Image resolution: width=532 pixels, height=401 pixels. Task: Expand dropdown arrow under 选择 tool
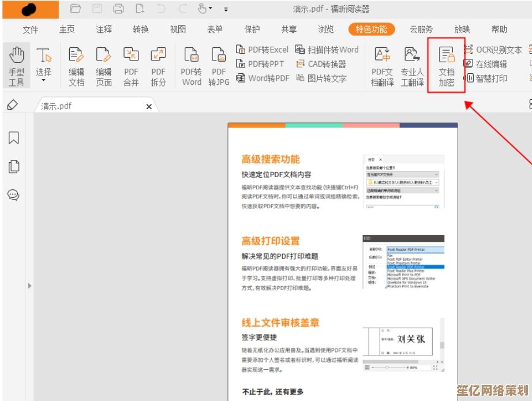43,80
